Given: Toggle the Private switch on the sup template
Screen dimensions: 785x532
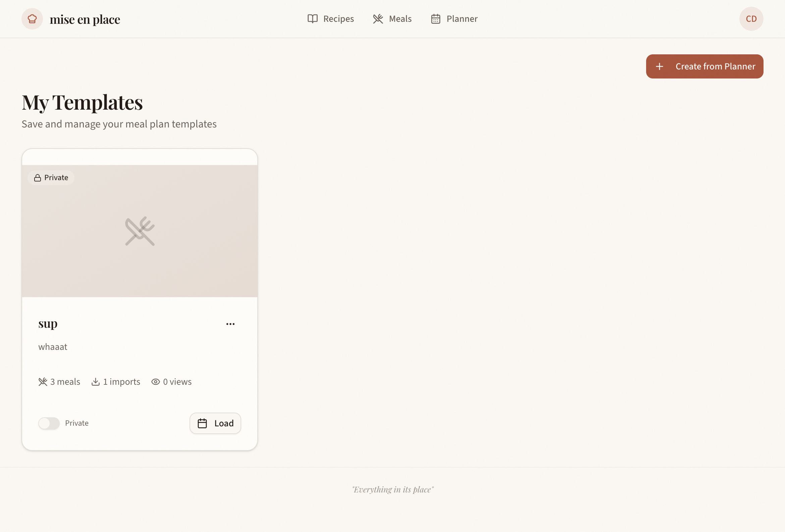Looking at the screenshot, I should pos(49,423).
